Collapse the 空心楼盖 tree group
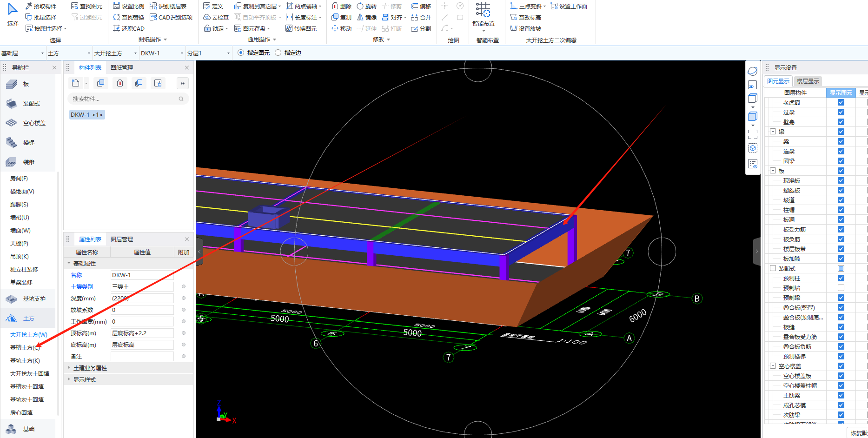The height and width of the screenshot is (438, 868). 773,366
